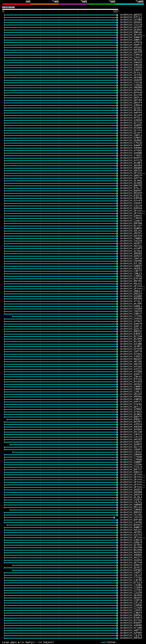Select the UniRef100_C1MU18 label

pyautogui.click(x=131, y=85)
